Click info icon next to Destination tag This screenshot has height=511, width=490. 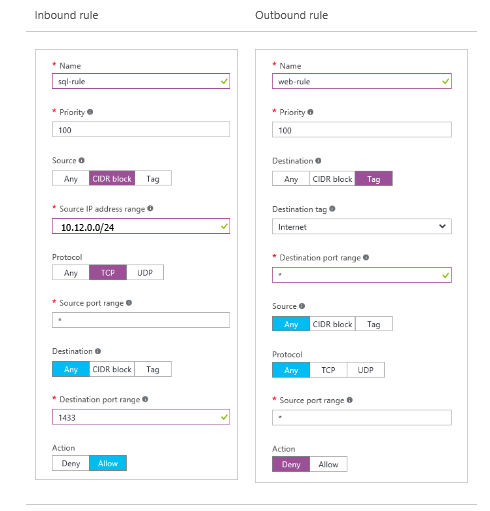[332, 209]
